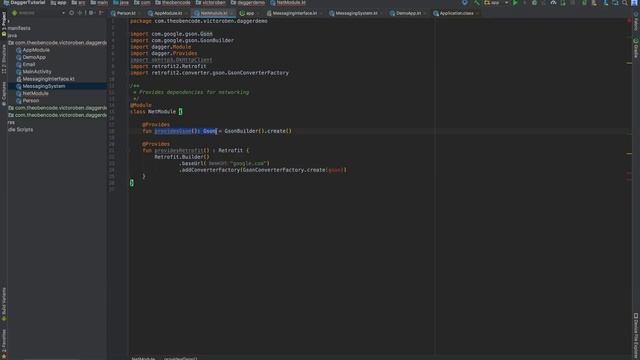Open Email class in project tree
Viewport: 640px width, 360px height.
point(29,64)
